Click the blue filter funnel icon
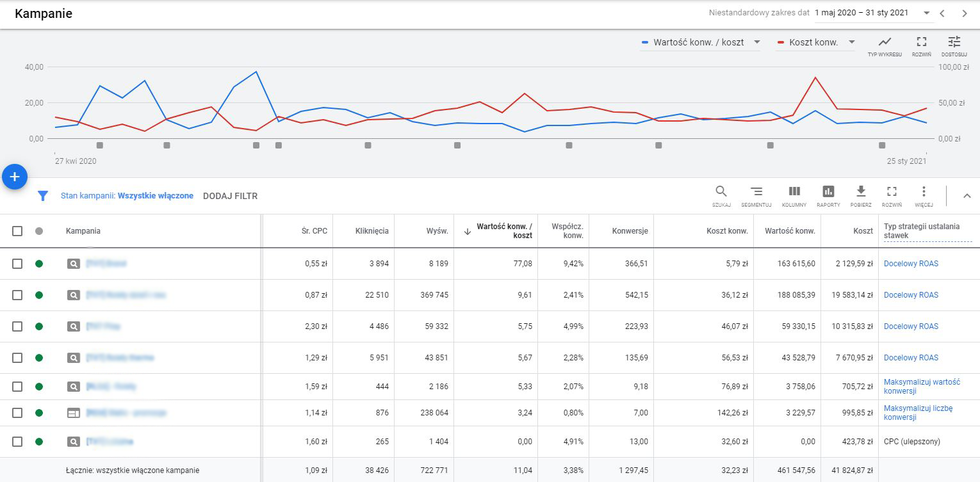The image size is (980, 482). [x=43, y=196]
